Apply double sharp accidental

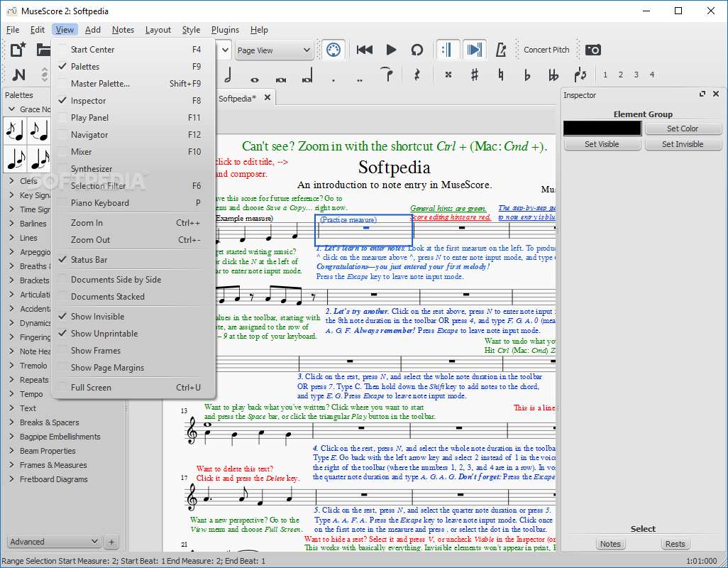pyautogui.click(x=448, y=75)
